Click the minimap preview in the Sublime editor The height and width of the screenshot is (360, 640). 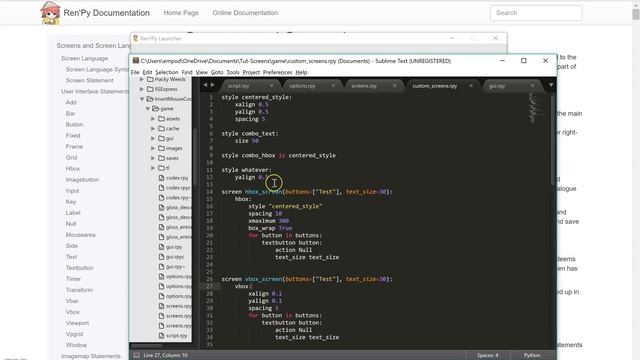tap(536, 108)
